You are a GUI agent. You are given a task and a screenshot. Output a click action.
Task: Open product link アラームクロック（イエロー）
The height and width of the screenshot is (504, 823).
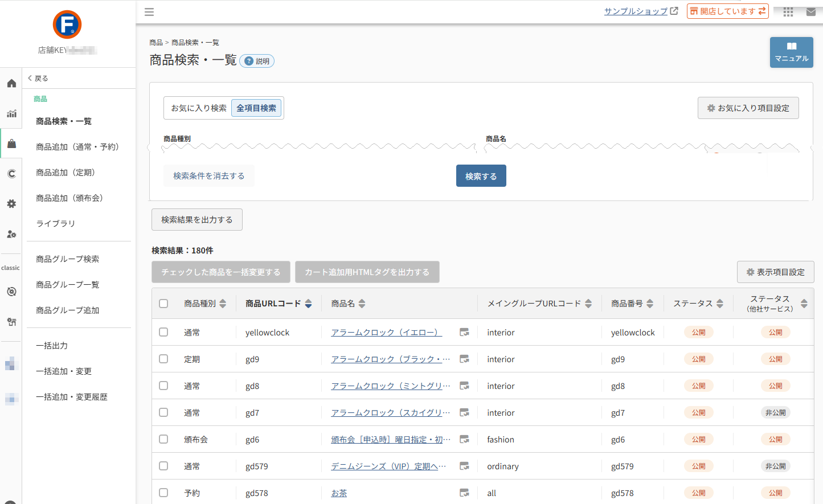[x=387, y=333]
